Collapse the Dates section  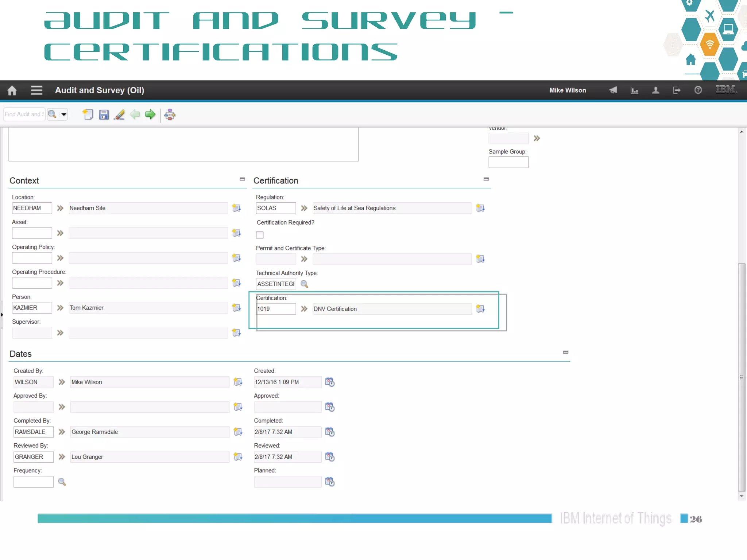point(565,352)
